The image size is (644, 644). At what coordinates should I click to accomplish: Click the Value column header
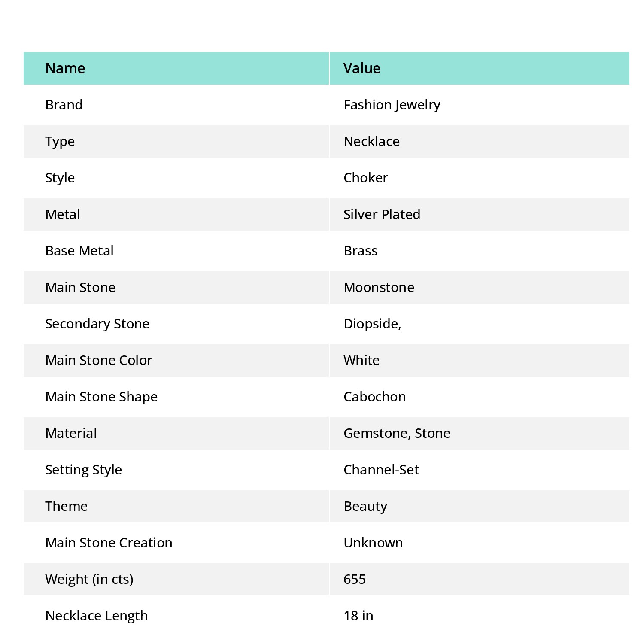[x=362, y=68]
